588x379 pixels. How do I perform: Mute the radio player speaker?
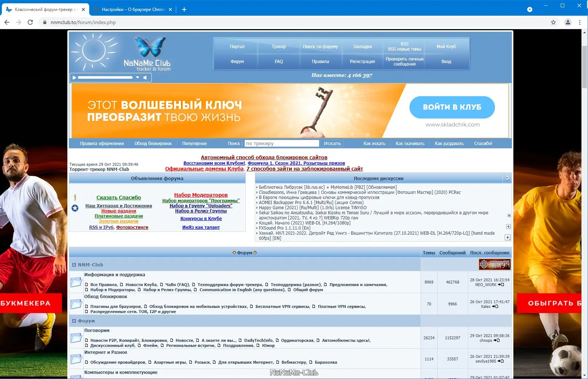[145, 78]
